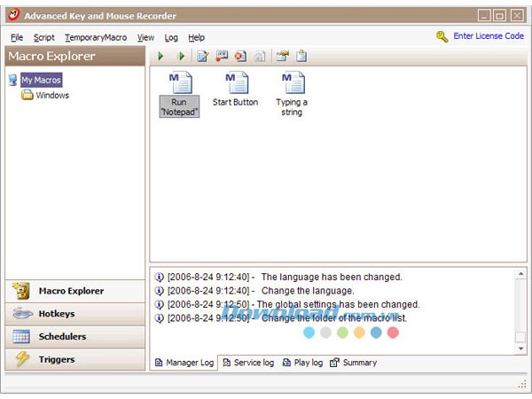Open the File menu
The width and height of the screenshot is (532, 399).
17,37
